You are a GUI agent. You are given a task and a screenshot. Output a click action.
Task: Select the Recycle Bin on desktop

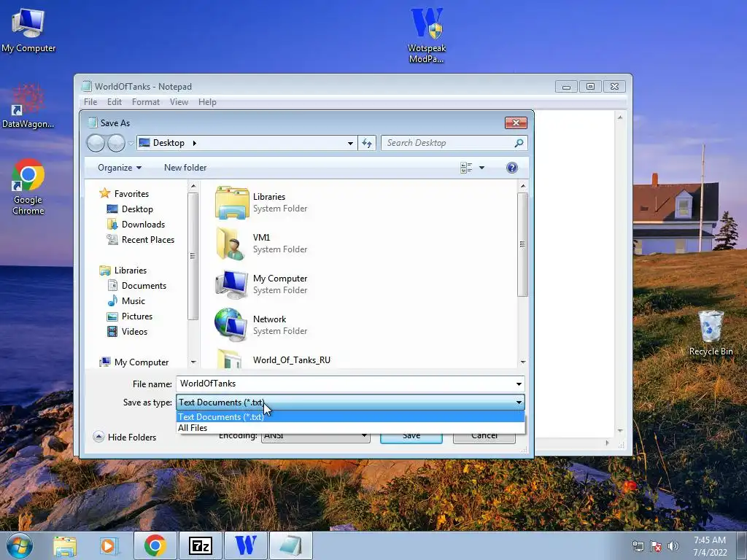coord(711,332)
